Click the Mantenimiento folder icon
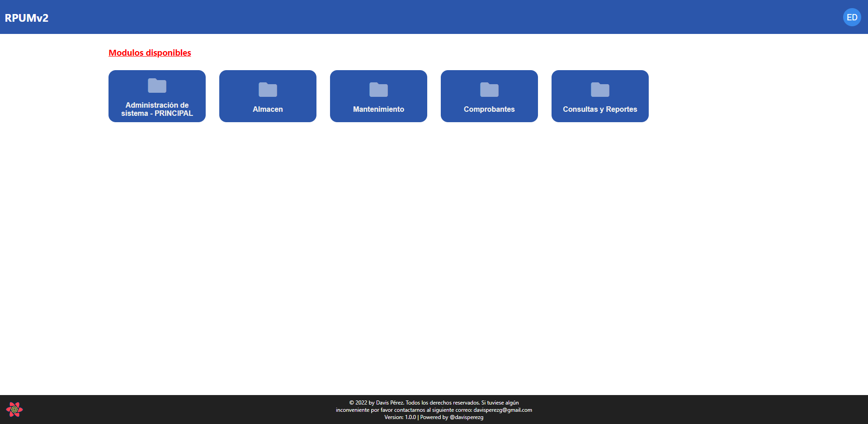Screen dimensions: 868x424 [378, 90]
